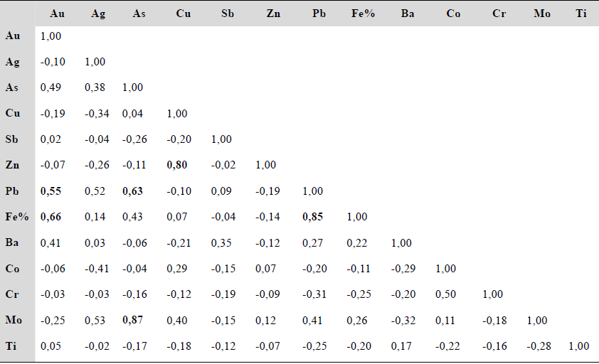Click the bold 0,80 Zn-Cu correlation cell
The height and width of the screenshot is (364, 599).
178,165
